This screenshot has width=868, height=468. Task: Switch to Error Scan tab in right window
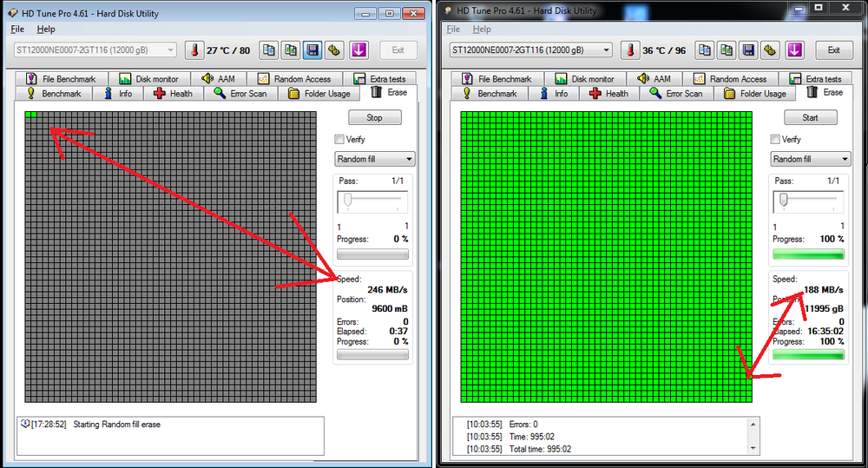(x=676, y=94)
